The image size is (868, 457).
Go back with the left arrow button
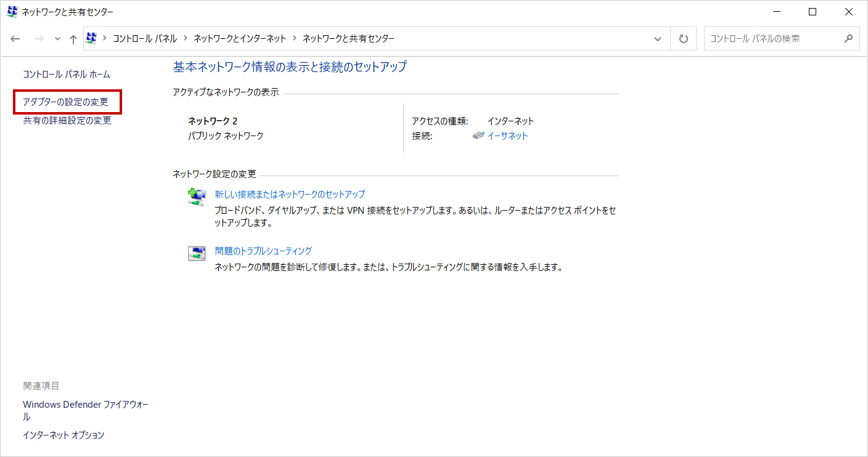(x=16, y=39)
